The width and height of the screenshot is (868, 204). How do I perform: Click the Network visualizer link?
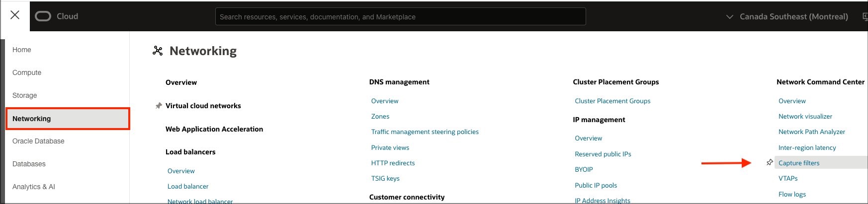coord(805,116)
